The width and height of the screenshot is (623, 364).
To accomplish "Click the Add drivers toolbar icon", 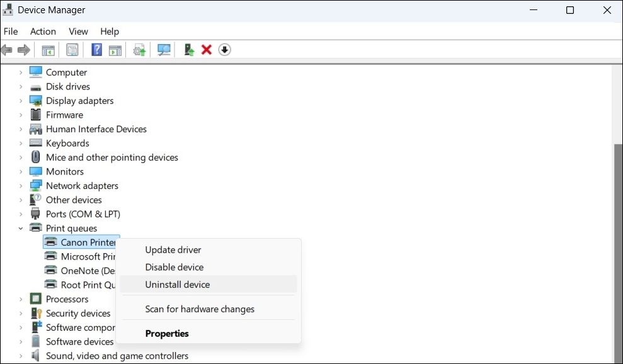I will (188, 49).
